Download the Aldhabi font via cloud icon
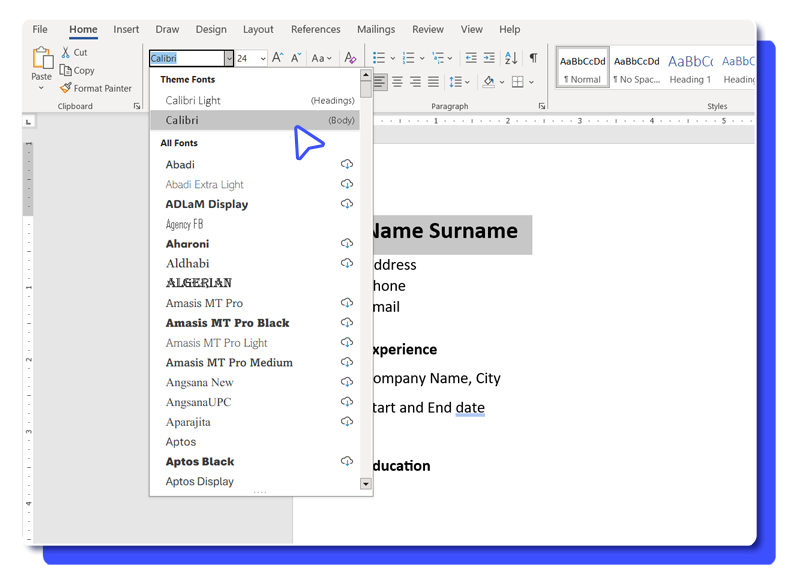Screen dimensions: 800x586 pos(347,263)
